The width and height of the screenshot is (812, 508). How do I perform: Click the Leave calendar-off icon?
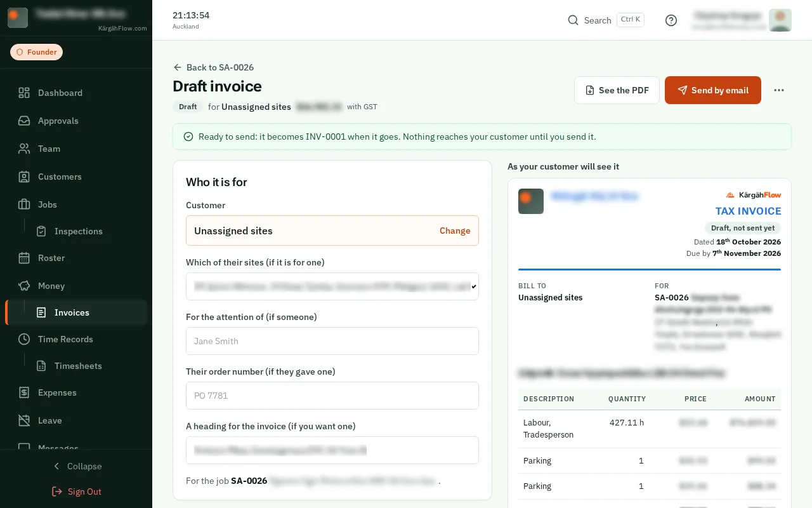24,420
